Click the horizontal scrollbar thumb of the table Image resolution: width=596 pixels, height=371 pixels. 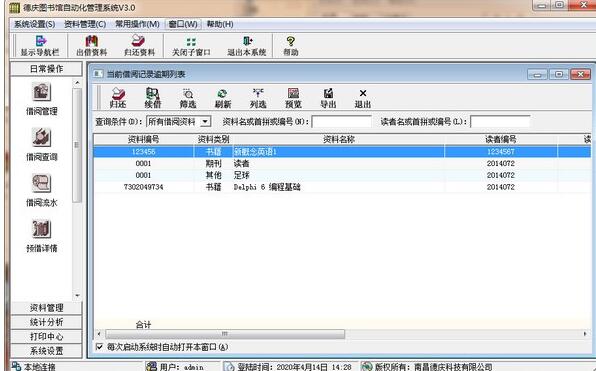point(225,334)
